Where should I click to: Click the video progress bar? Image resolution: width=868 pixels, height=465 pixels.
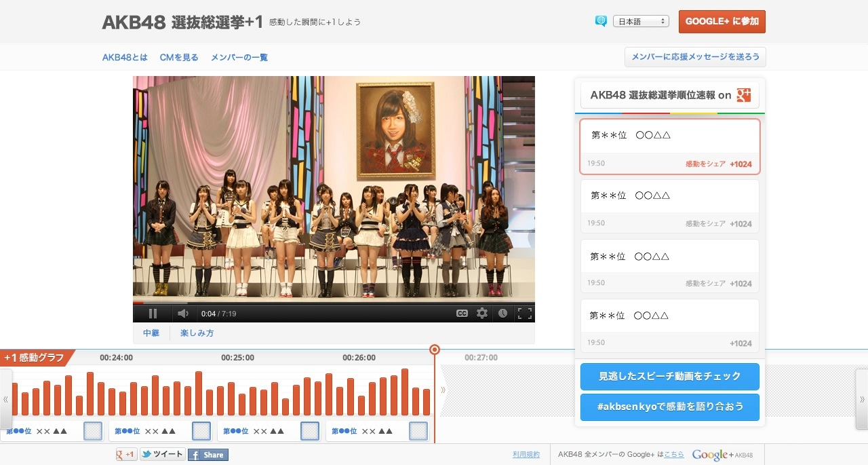click(x=334, y=303)
